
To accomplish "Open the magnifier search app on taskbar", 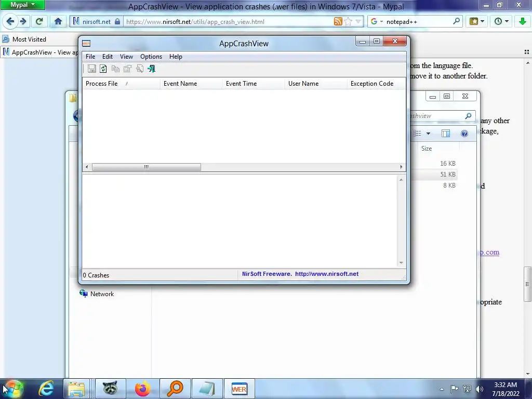I will click(x=175, y=389).
